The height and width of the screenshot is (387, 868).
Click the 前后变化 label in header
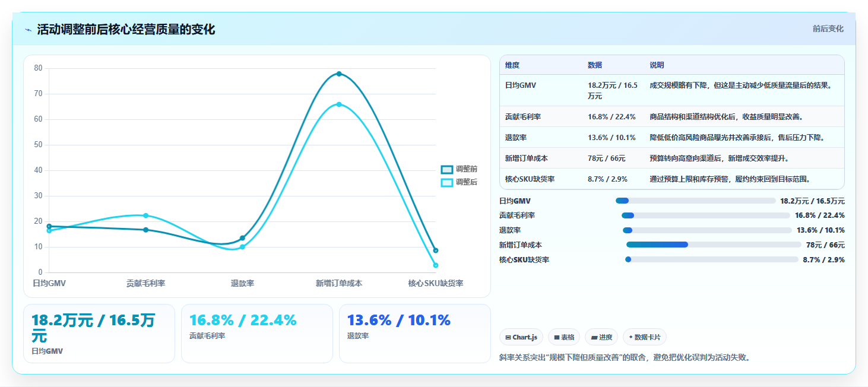tap(828, 29)
